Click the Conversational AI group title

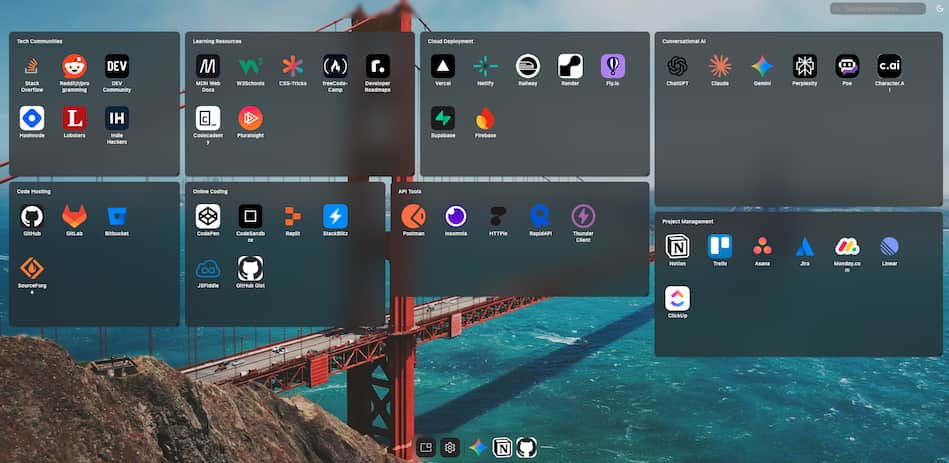click(x=684, y=42)
